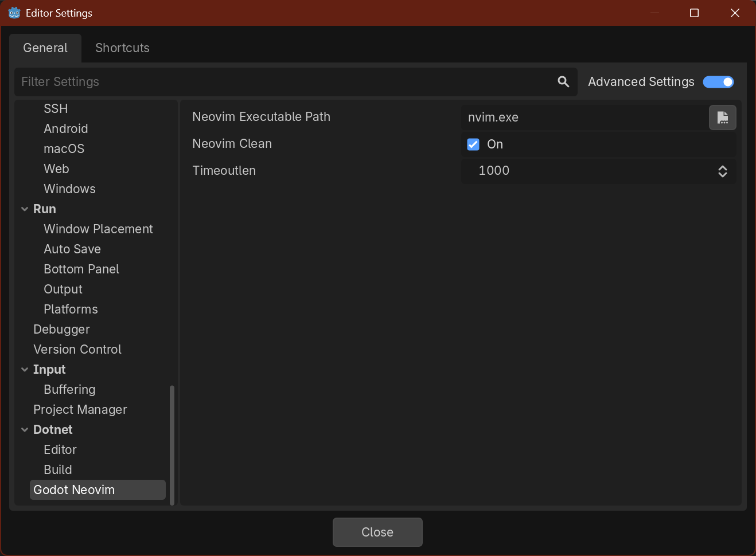756x556 pixels.
Task: Select SSH in the settings tree
Action: point(56,109)
